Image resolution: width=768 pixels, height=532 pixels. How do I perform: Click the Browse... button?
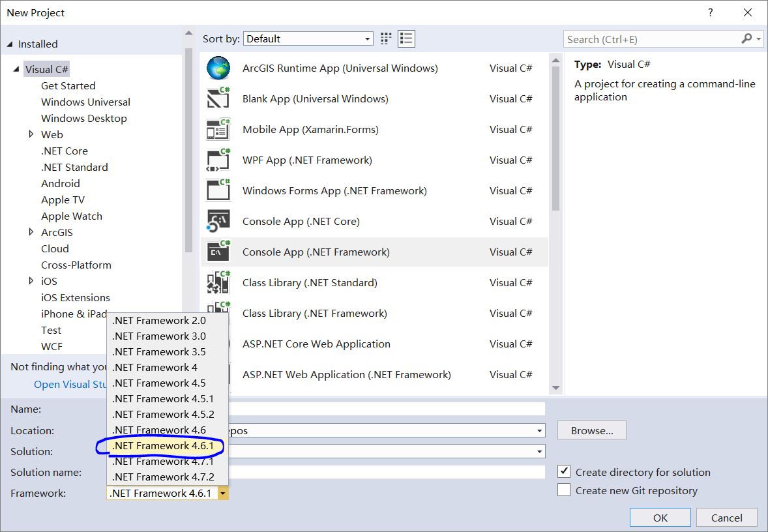click(x=592, y=430)
